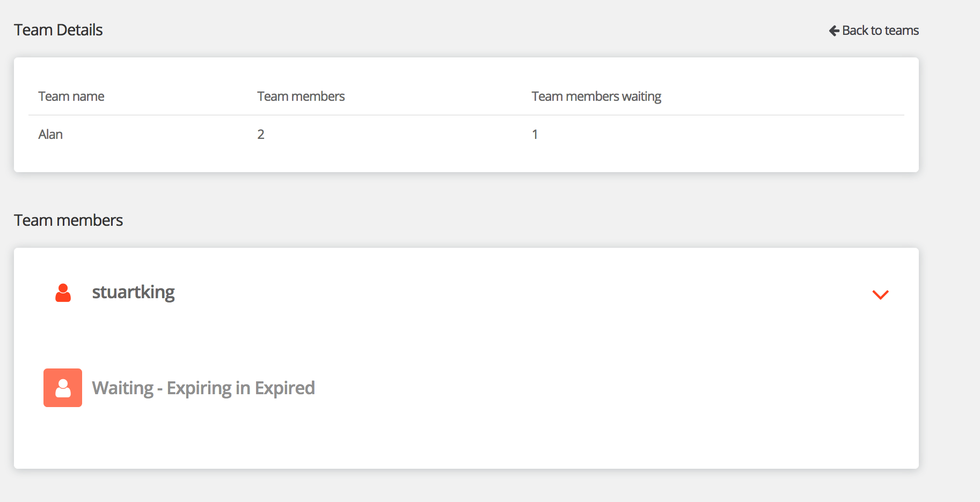Click the word Waiting in the pending invite
This screenshot has width=980, height=502.
coord(123,388)
